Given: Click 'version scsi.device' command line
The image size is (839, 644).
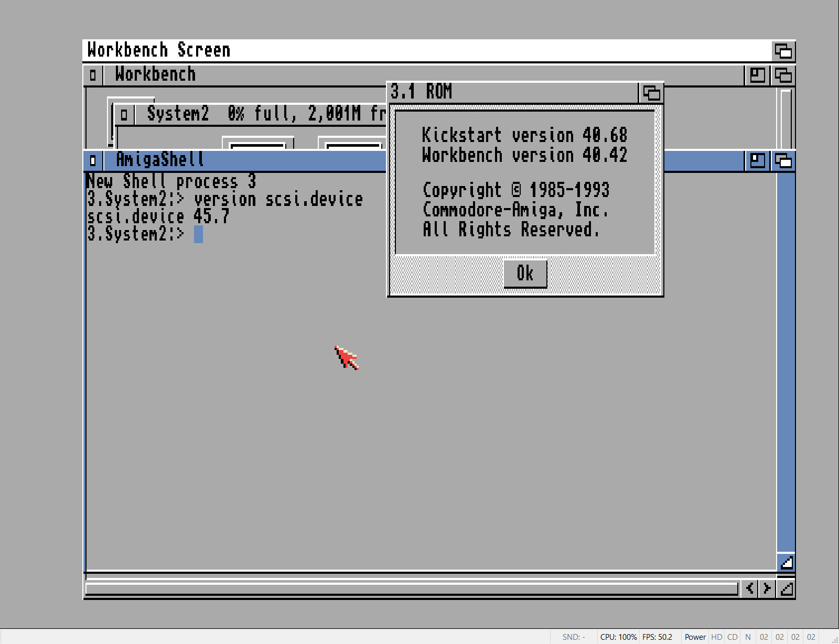Looking at the screenshot, I should point(278,200).
